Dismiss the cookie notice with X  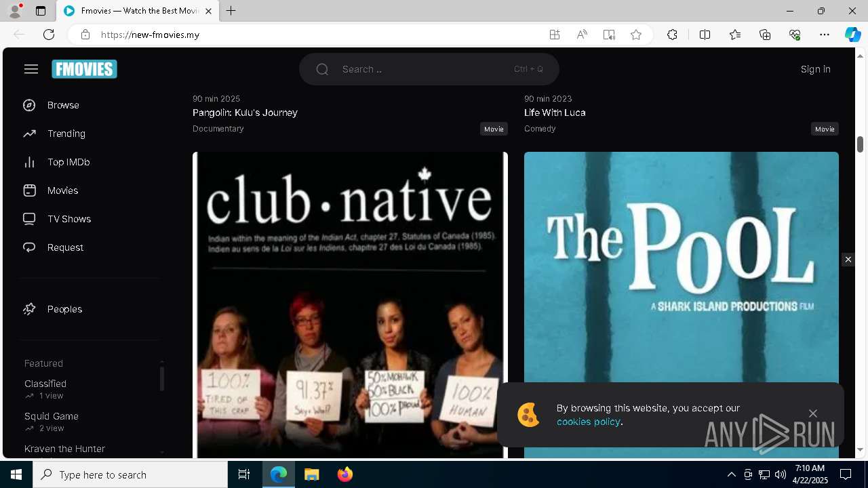tap(813, 413)
